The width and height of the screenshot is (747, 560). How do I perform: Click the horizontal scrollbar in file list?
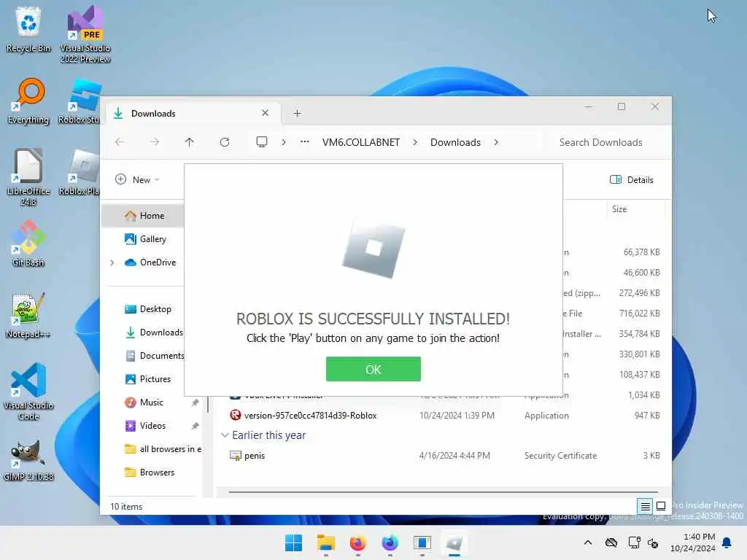tap(443, 491)
